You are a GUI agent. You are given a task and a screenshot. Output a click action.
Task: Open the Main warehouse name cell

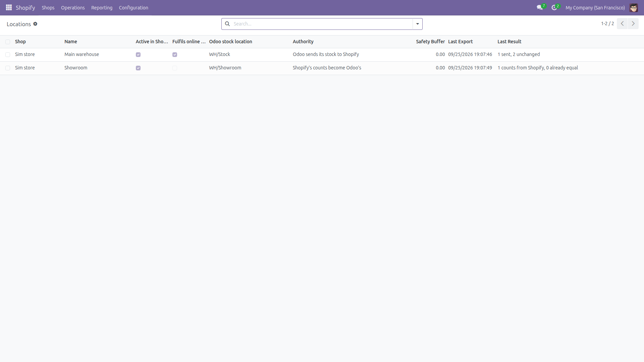tap(82, 54)
